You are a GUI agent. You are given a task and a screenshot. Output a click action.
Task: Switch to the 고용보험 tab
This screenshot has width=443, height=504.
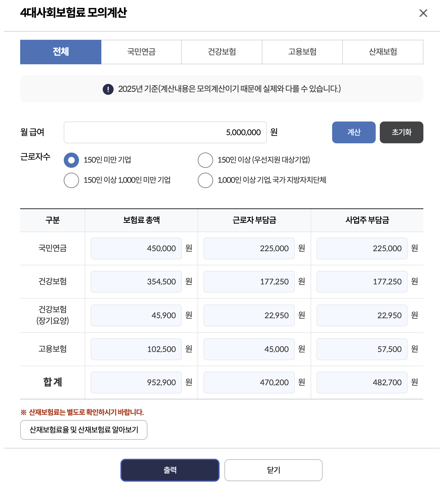[302, 52]
